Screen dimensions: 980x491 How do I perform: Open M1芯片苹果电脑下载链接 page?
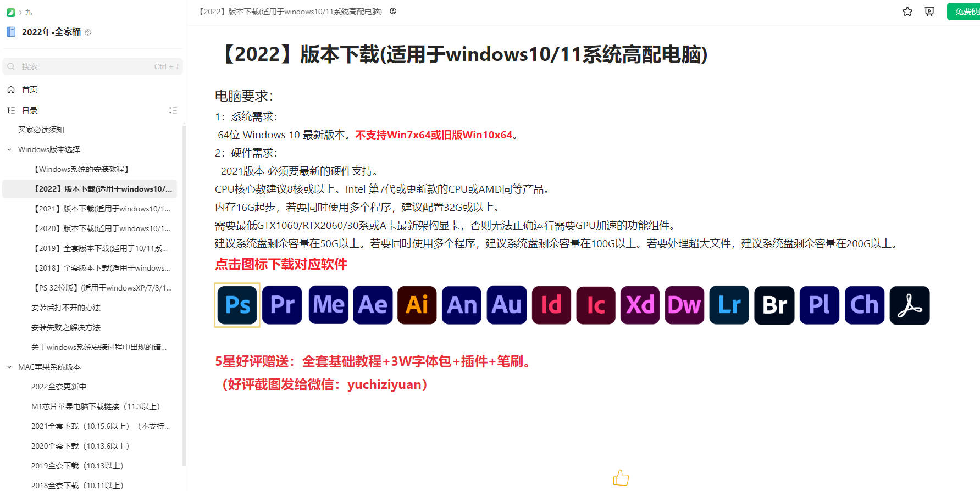click(x=96, y=406)
